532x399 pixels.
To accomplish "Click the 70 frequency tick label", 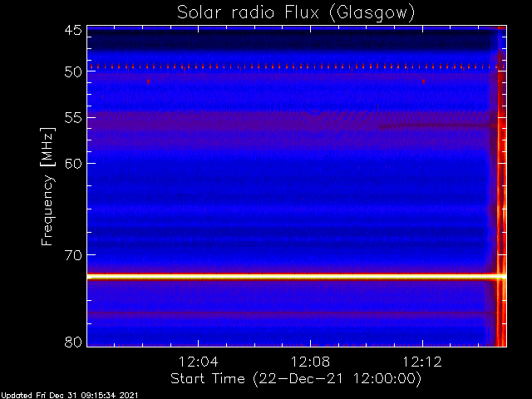I will [x=73, y=255].
